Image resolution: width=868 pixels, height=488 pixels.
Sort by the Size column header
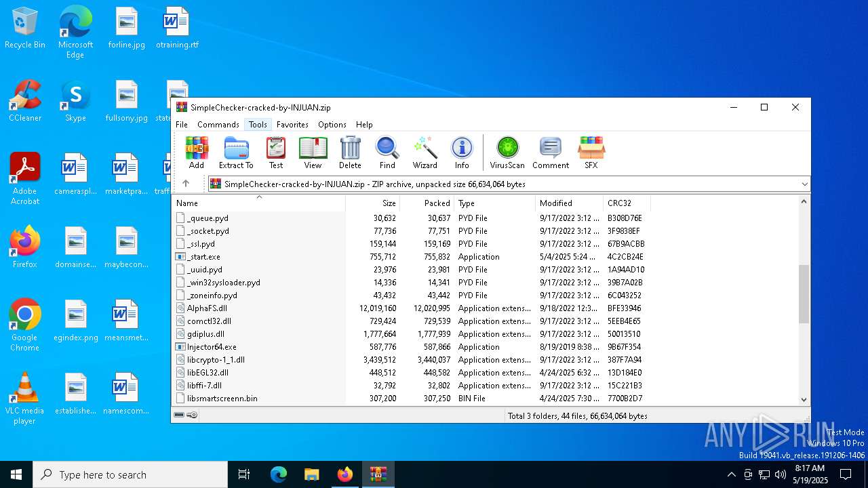coord(372,203)
